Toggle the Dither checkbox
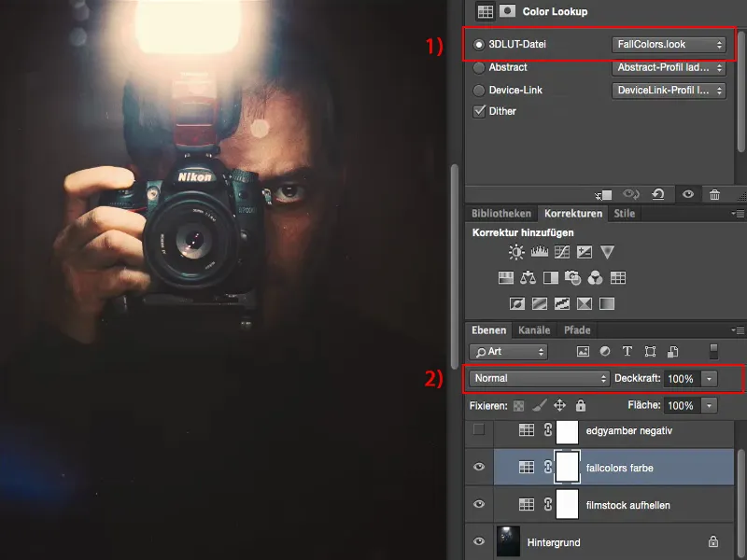Image resolution: width=747 pixels, height=560 pixels. pos(479,111)
